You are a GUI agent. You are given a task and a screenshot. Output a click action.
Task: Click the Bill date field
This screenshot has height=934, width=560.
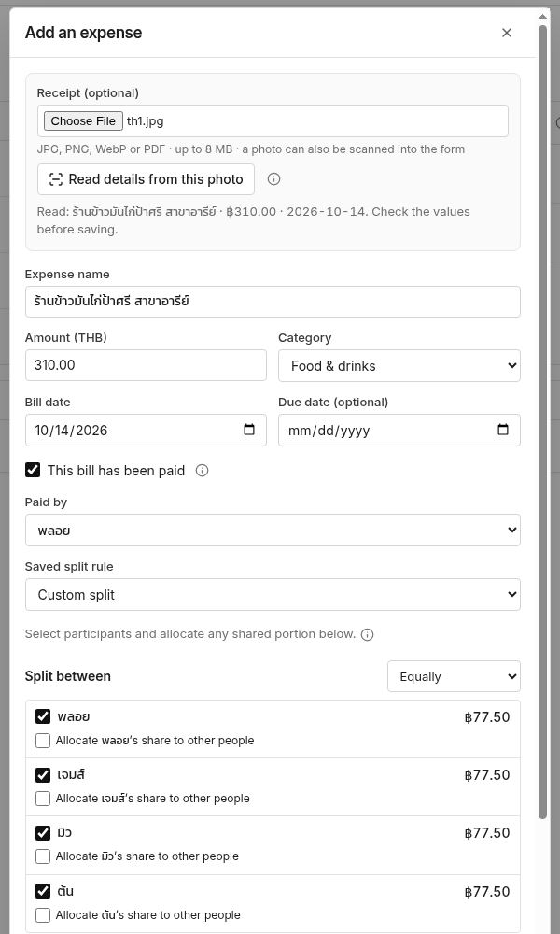tap(146, 430)
